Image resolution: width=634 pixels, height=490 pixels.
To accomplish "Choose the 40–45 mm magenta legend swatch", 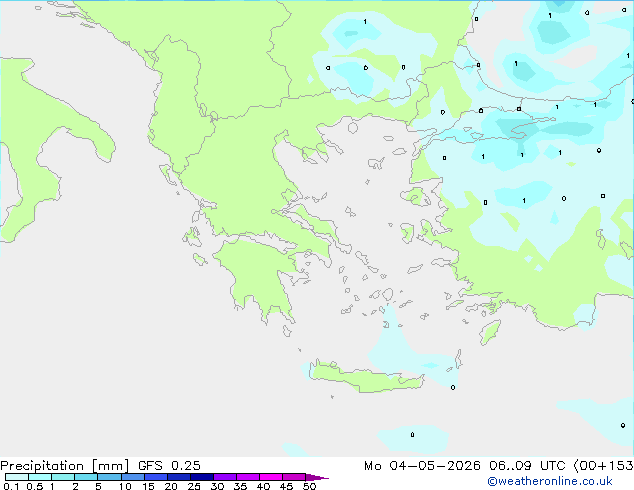I will [x=271, y=477].
